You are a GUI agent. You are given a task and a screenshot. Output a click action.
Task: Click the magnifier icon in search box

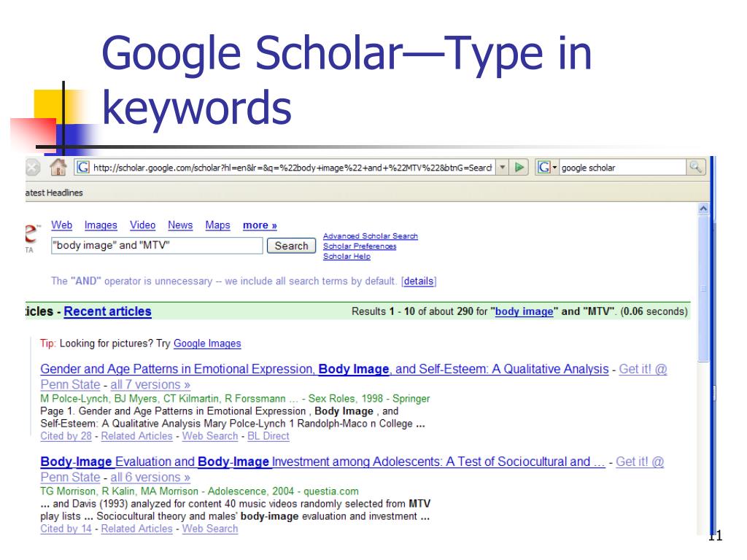click(x=695, y=167)
